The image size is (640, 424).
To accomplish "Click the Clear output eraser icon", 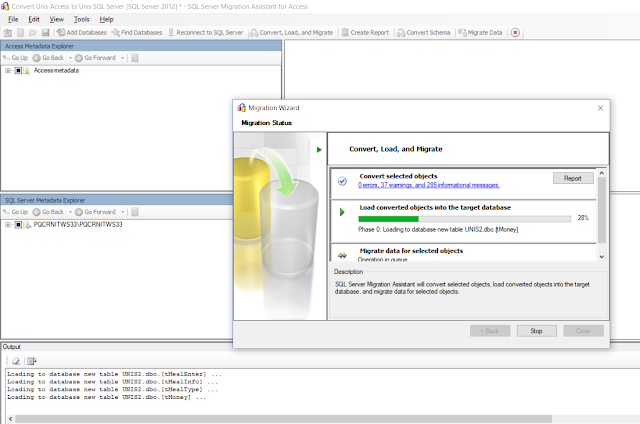I will point(16,361).
